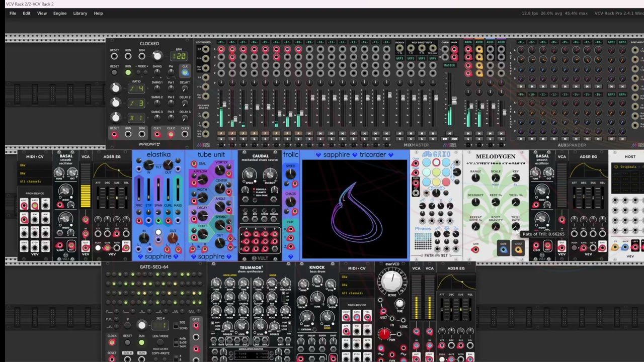Image resolution: width=644 pixels, height=362 pixels.
Task: Click Sapphire Tricorder 3D display
Action: click(x=355, y=209)
